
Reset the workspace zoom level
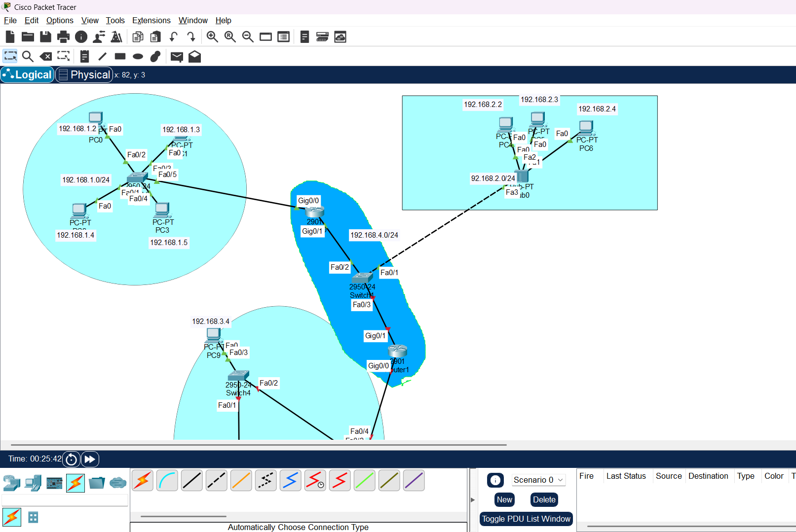(230, 37)
